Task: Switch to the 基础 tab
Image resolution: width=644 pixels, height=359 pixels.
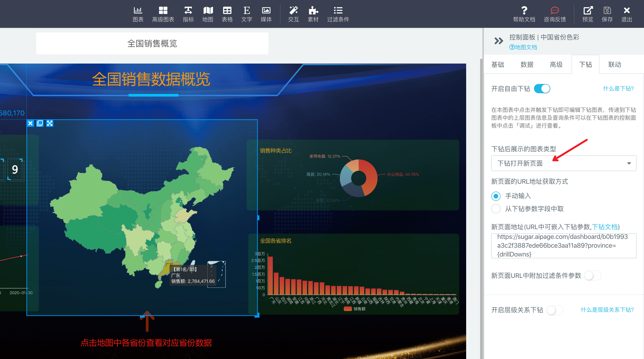Action: click(498, 65)
